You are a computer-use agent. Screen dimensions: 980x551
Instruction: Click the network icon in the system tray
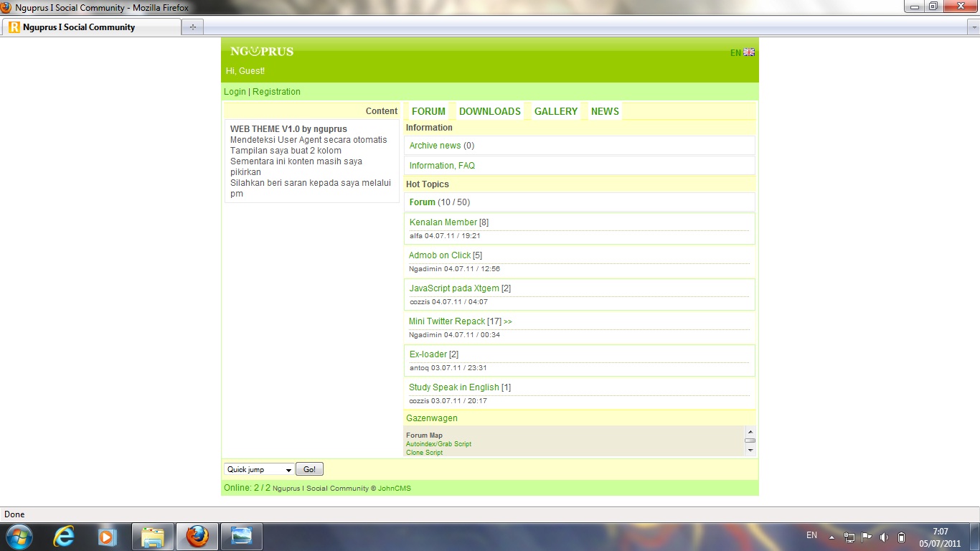click(x=849, y=537)
